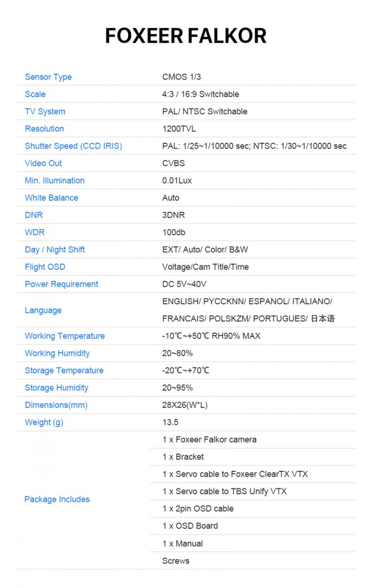Select the Day / Night Shift label
The height and width of the screenshot is (588, 373).
(x=55, y=250)
